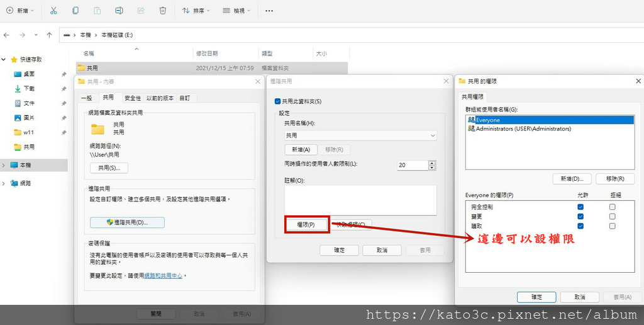Click the Share icon in toolbar
Image resolution: width=644 pixels, height=325 pixels.
point(141,11)
